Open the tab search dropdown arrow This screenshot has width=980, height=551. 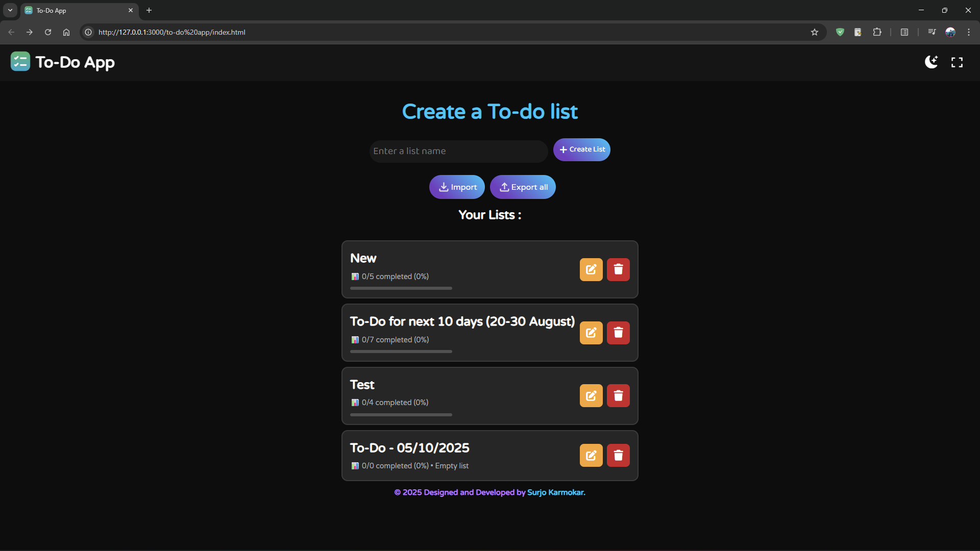pyautogui.click(x=10, y=10)
